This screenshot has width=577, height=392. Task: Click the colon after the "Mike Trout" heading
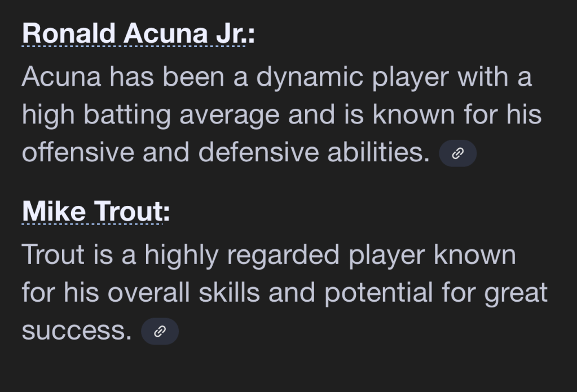click(x=166, y=213)
